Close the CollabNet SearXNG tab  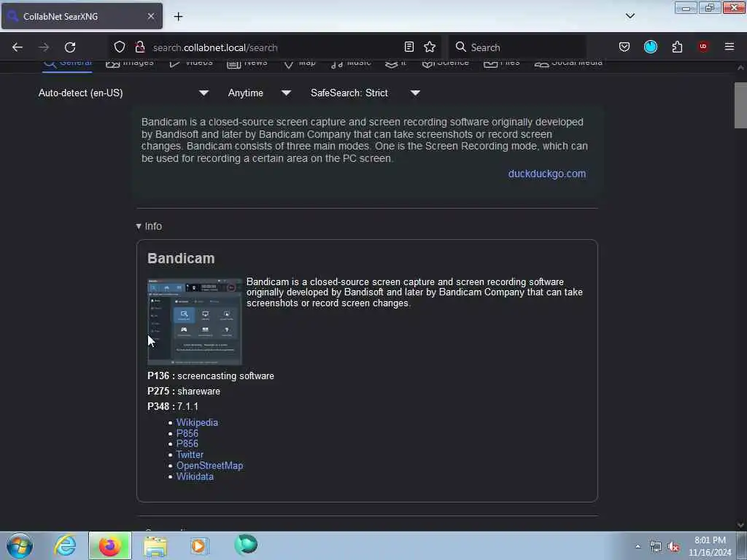(x=150, y=16)
